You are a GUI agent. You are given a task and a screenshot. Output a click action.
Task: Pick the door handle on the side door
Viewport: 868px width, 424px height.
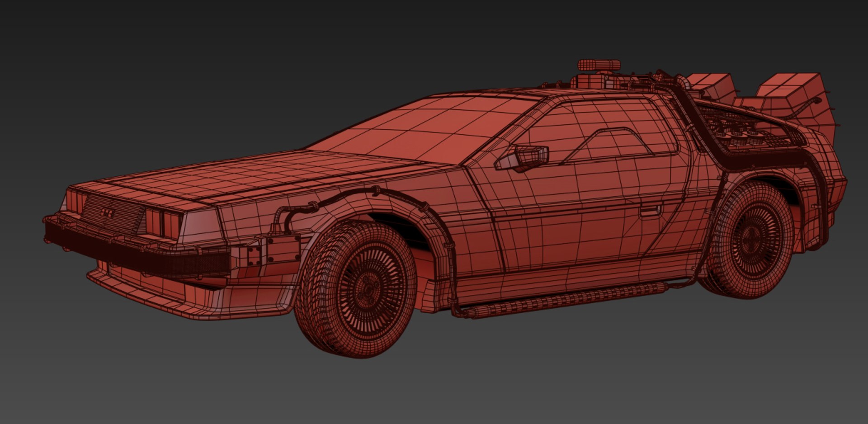point(651,210)
